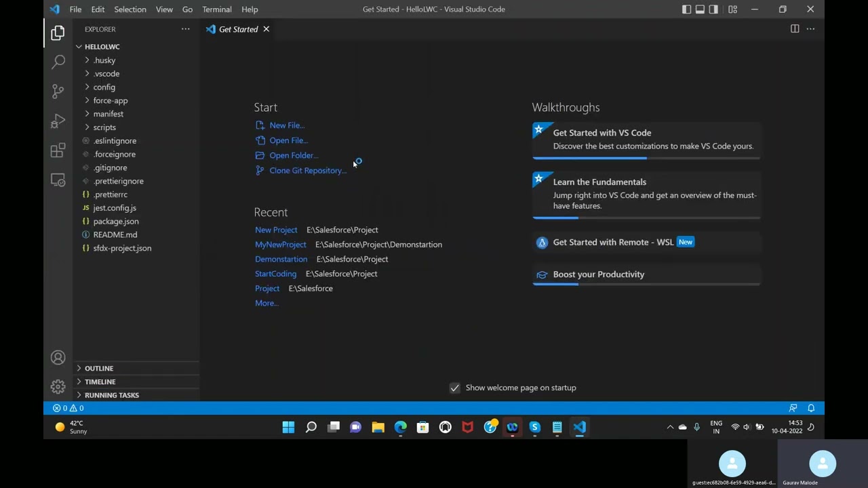This screenshot has height=488, width=868.
Task: Click the VS Code taskbar icon
Action: click(x=579, y=427)
